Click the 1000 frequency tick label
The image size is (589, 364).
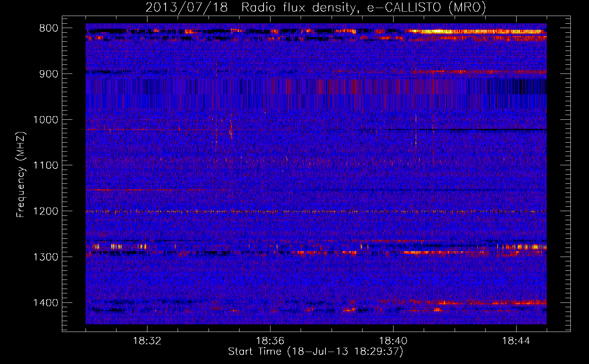tap(46, 120)
